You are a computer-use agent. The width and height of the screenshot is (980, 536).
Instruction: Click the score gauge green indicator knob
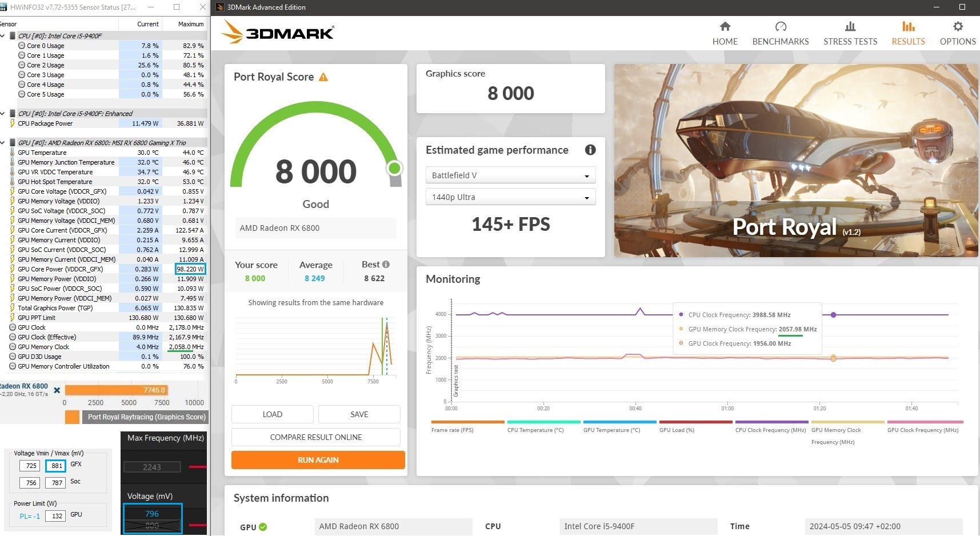[394, 168]
